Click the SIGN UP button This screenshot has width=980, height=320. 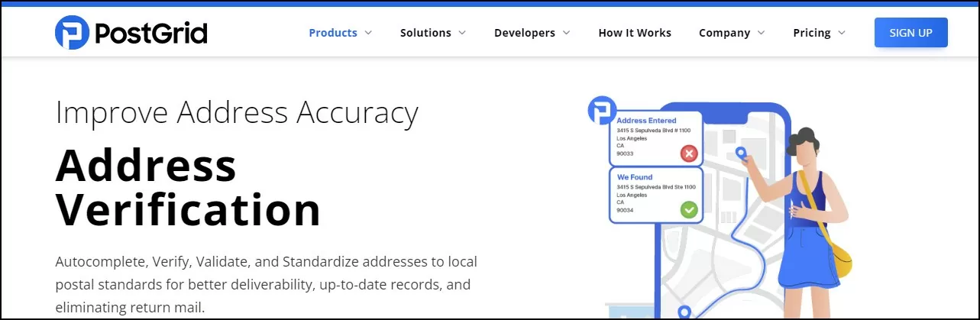tap(911, 33)
